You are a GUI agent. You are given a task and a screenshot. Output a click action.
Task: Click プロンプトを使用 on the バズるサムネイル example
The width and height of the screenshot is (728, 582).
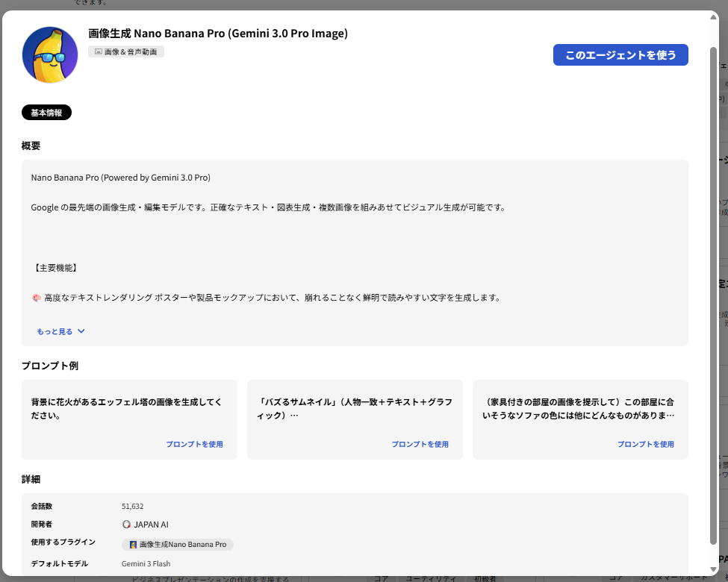point(421,443)
